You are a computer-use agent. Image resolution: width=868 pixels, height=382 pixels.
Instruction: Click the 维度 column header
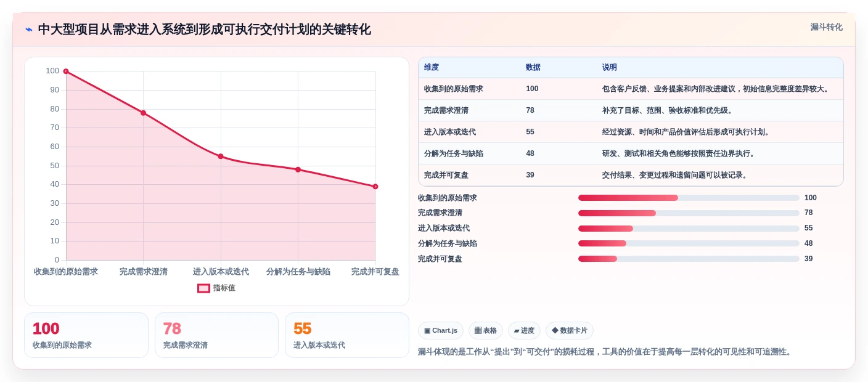click(432, 67)
